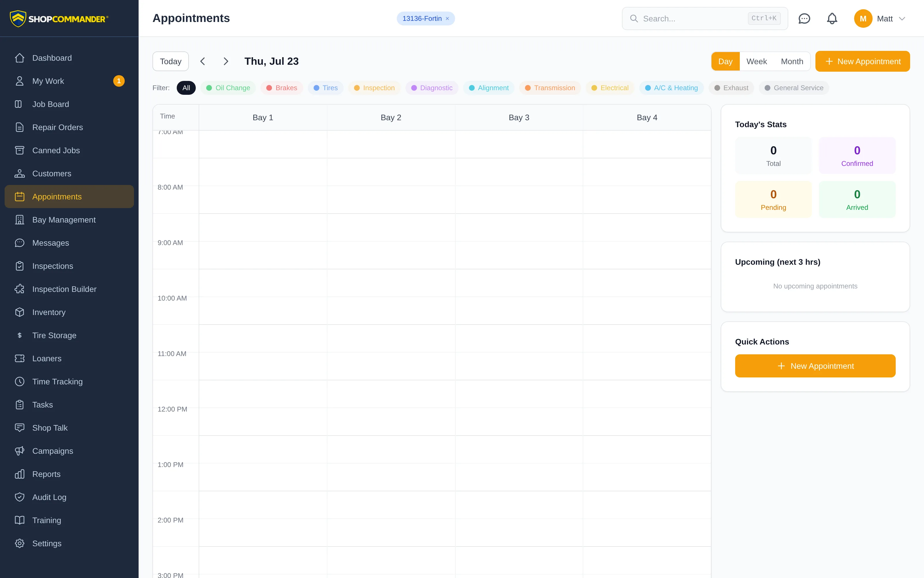Click the Bay 4 column header

(647, 117)
